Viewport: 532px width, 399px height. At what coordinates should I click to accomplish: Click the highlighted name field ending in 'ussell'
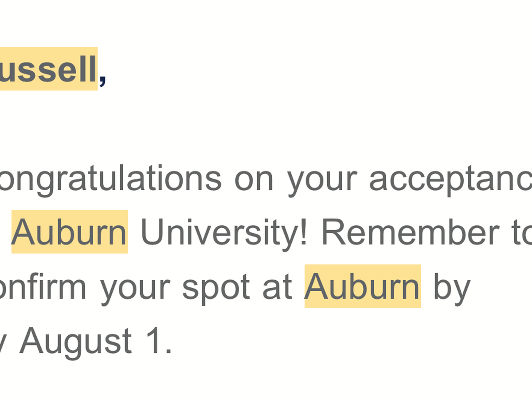pos(48,69)
